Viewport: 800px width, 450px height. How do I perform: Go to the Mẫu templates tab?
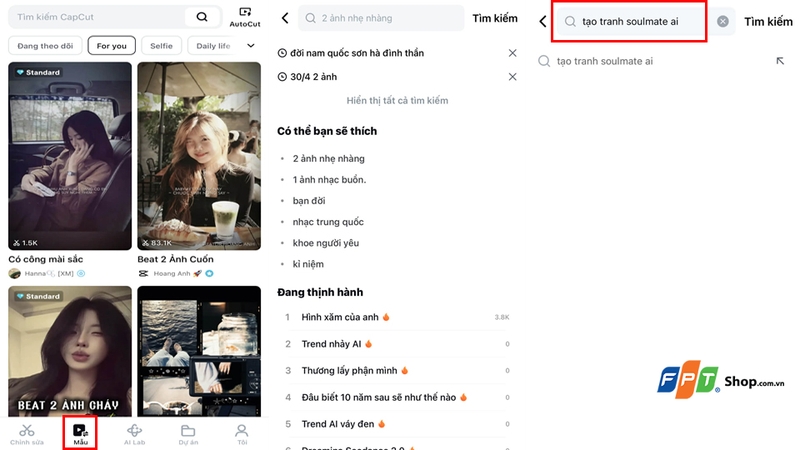click(x=80, y=434)
